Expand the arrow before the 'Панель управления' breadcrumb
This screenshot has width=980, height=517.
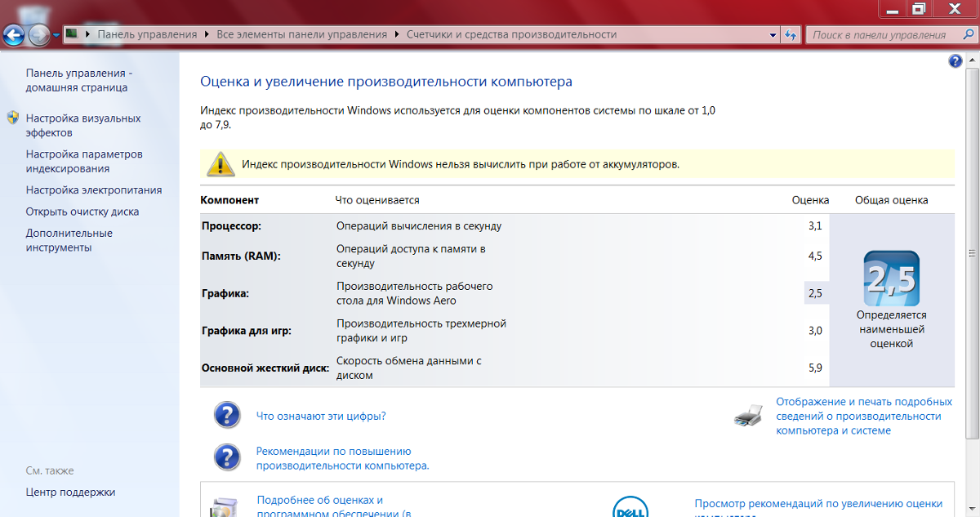(x=89, y=34)
